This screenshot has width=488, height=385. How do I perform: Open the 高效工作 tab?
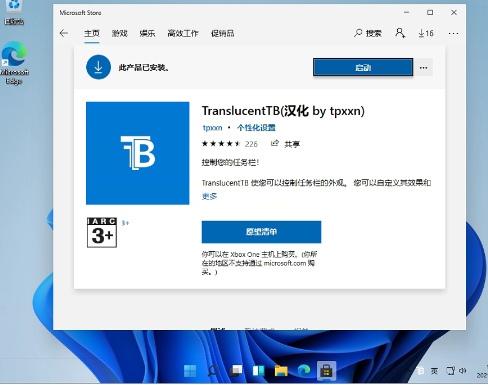(183, 33)
